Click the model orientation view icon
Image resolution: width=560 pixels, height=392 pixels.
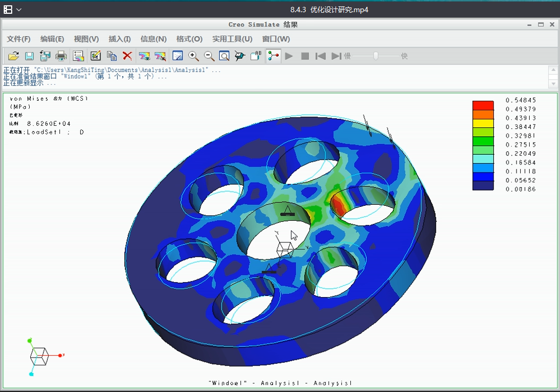(240, 56)
